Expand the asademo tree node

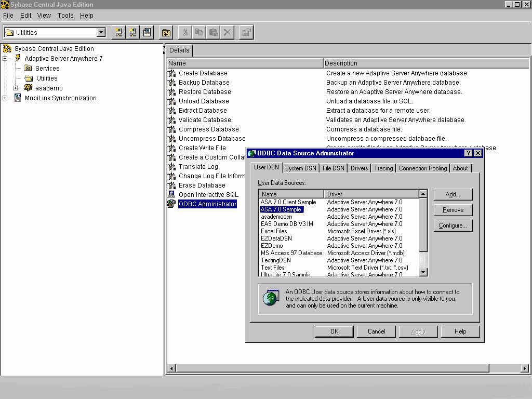(x=16, y=88)
